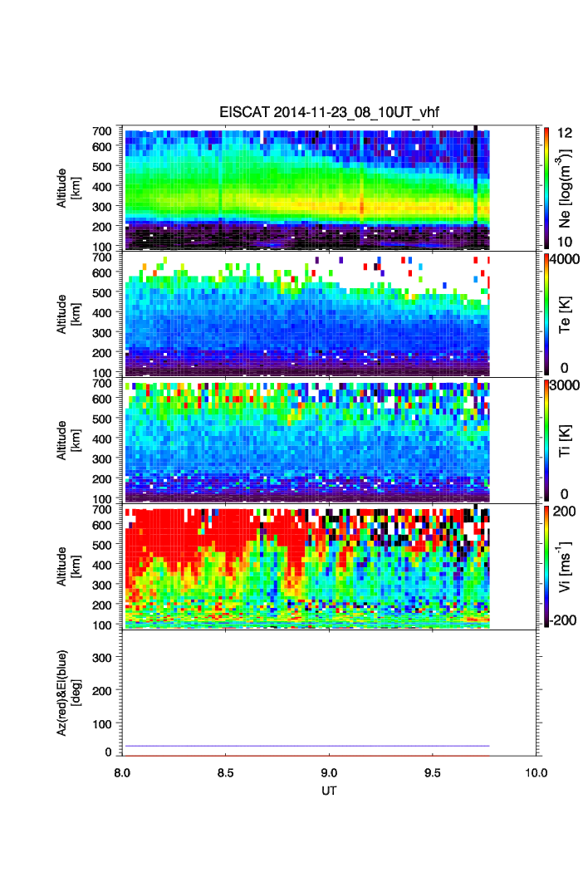Click the 9.0 tick label on UT axis
The image size is (588, 882).
330,772
